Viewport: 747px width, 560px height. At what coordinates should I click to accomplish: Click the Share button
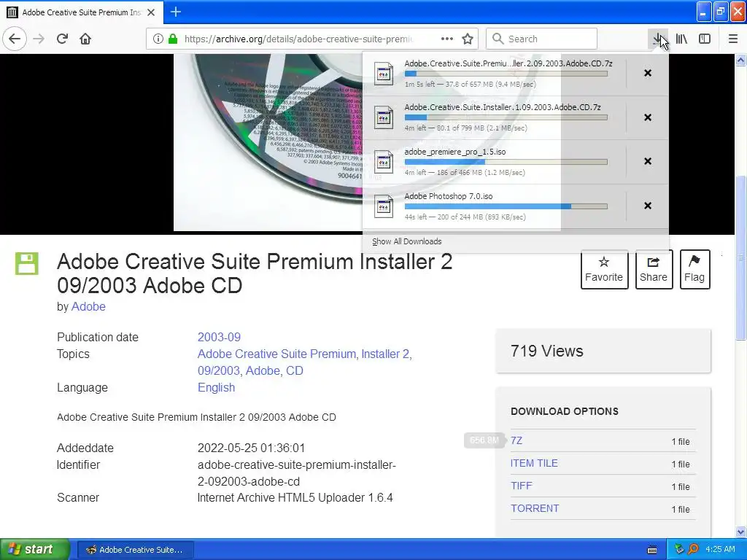click(654, 270)
